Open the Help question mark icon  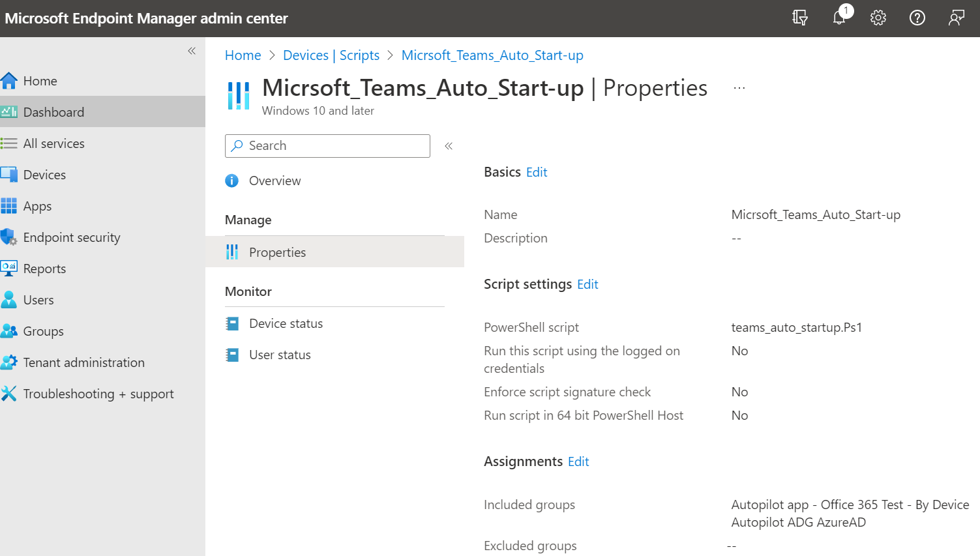[917, 18]
